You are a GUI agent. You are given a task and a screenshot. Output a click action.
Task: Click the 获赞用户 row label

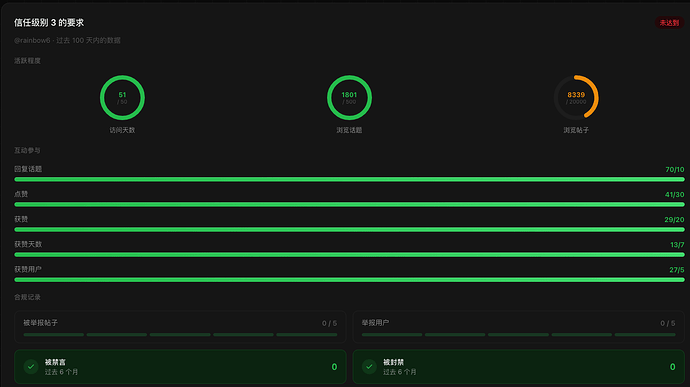tap(28, 269)
